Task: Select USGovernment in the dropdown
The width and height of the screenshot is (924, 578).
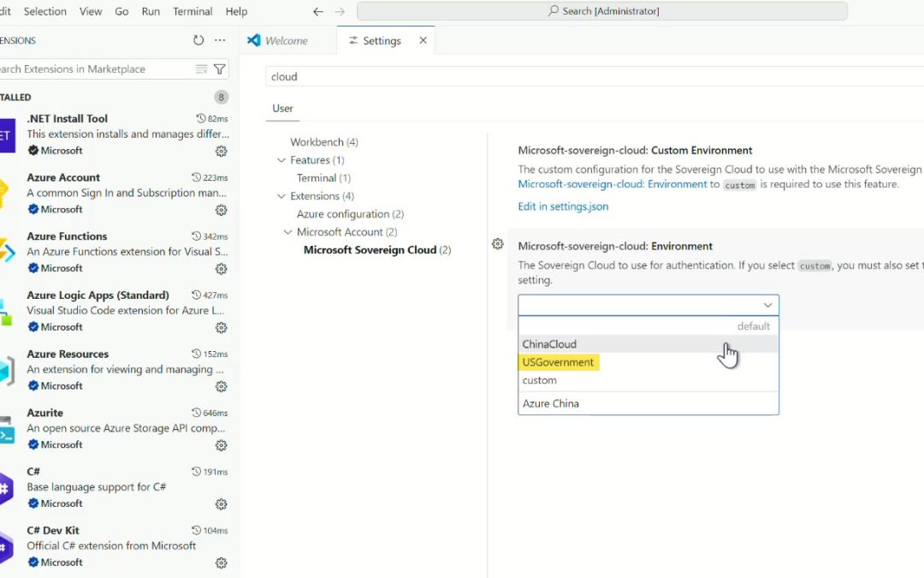Action: [649, 362]
